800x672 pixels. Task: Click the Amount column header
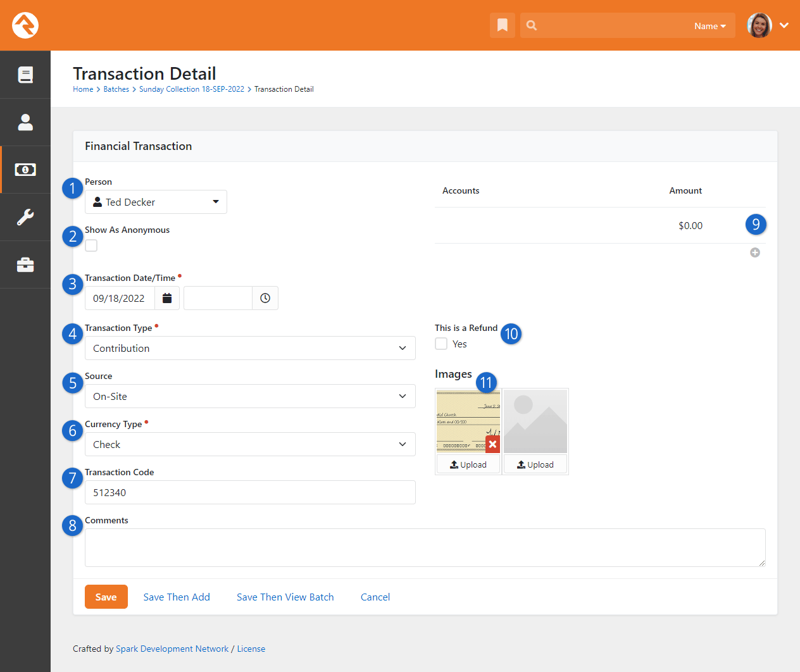[x=685, y=190]
